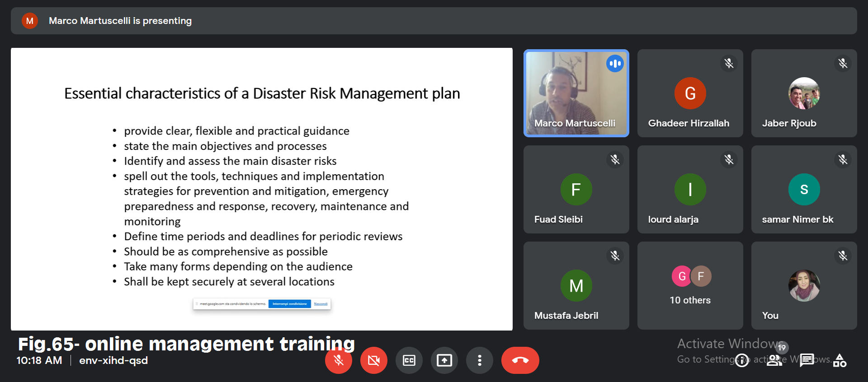Unmute the microphone in the call controls
This screenshot has height=382, width=868.
pyautogui.click(x=338, y=360)
